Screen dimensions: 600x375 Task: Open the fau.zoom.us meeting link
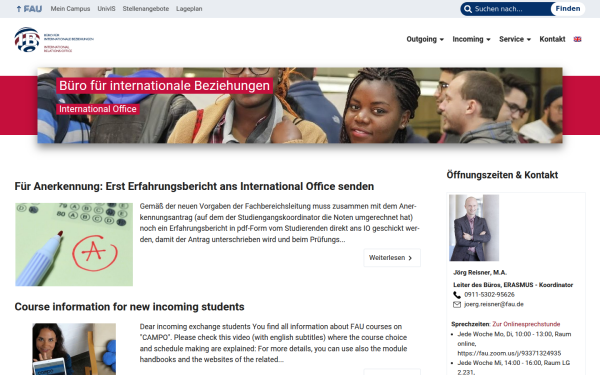pos(509,353)
